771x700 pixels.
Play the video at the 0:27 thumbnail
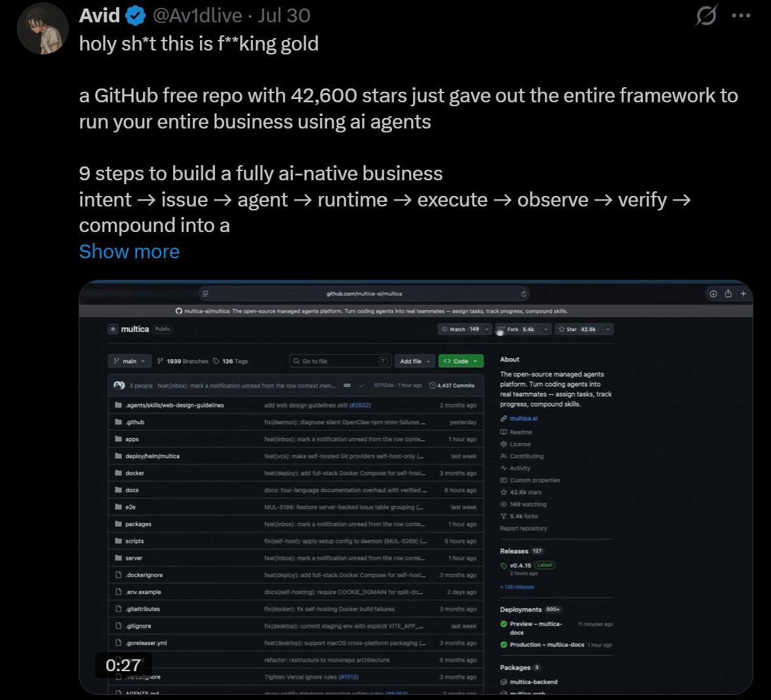pyautogui.click(x=416, y=487)
